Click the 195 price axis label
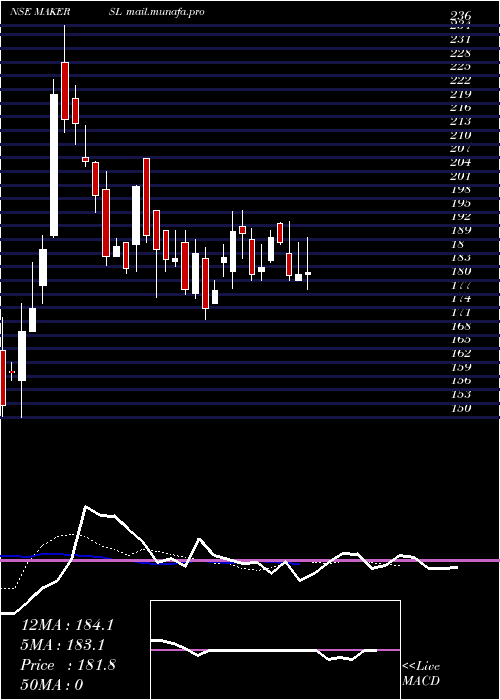Viewport: 500px width, 700px height. (x=461, y=203)
